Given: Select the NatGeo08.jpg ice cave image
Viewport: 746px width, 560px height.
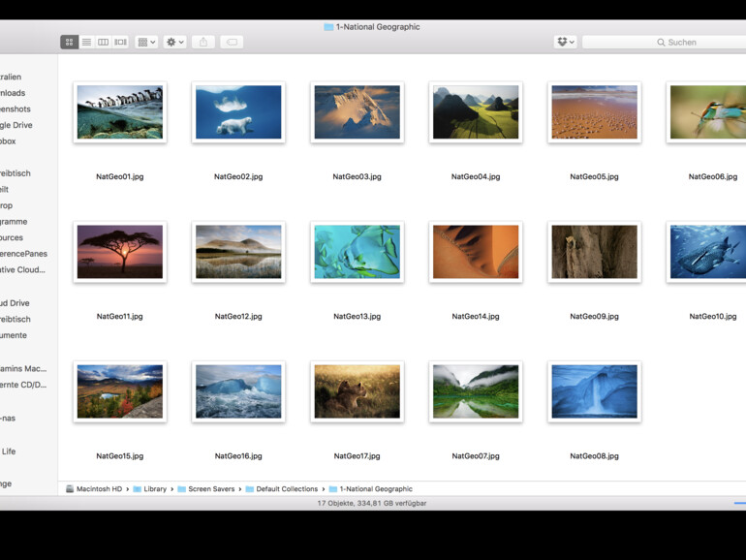Looking at the screenshot, I should (x=594, y=391).
